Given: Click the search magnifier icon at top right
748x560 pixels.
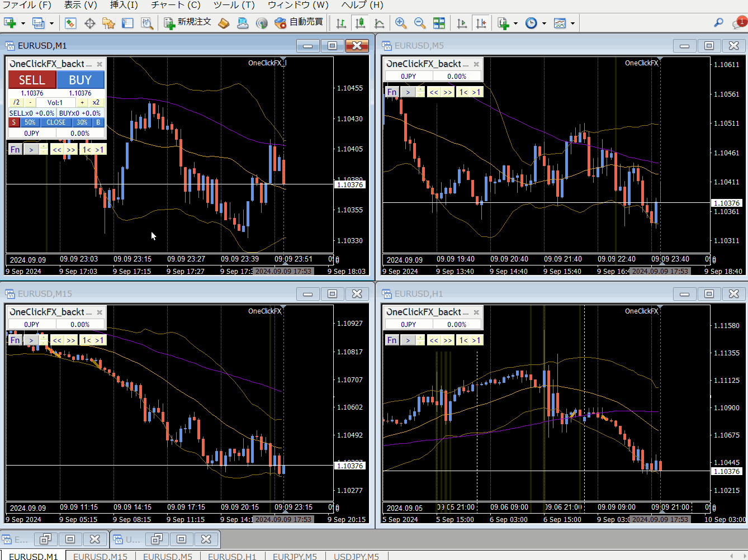Looking at the screenshot, I should coord(719,23).
